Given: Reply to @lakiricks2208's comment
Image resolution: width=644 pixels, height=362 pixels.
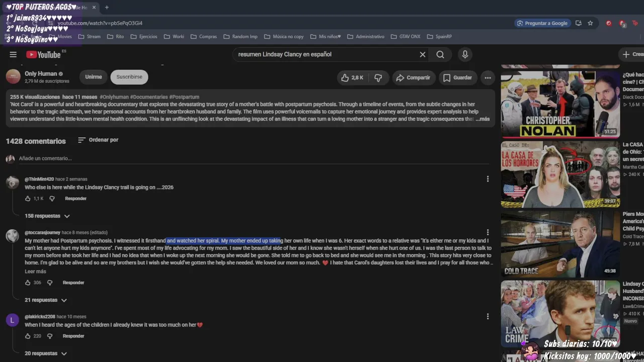Looking at the screenshot, I should pos(73,336).
